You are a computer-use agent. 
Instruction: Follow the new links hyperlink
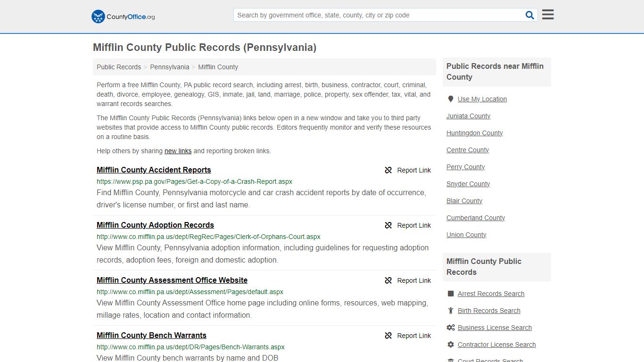178,151
